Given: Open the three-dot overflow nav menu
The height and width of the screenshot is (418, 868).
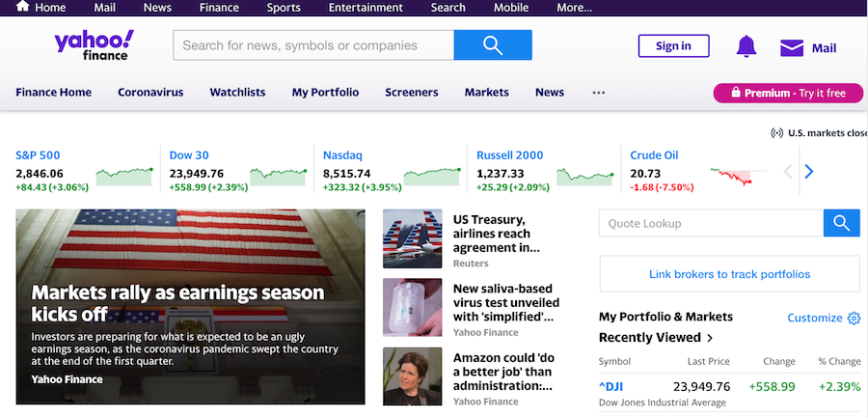Looking at the screenshot, I should 598,93.
